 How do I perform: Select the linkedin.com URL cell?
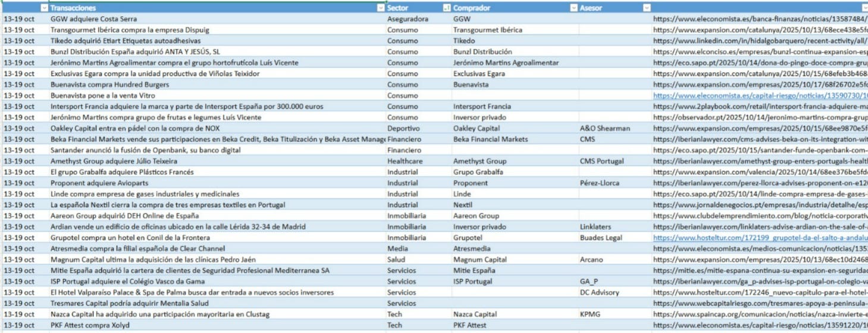pyautogui.click(x=760, y=41)
